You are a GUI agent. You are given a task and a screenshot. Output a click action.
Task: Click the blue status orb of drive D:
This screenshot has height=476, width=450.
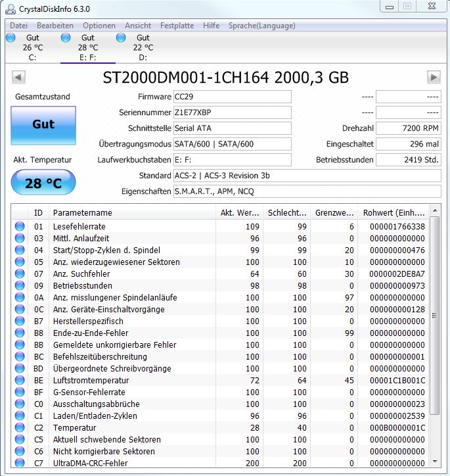click(x=121, y=37)
